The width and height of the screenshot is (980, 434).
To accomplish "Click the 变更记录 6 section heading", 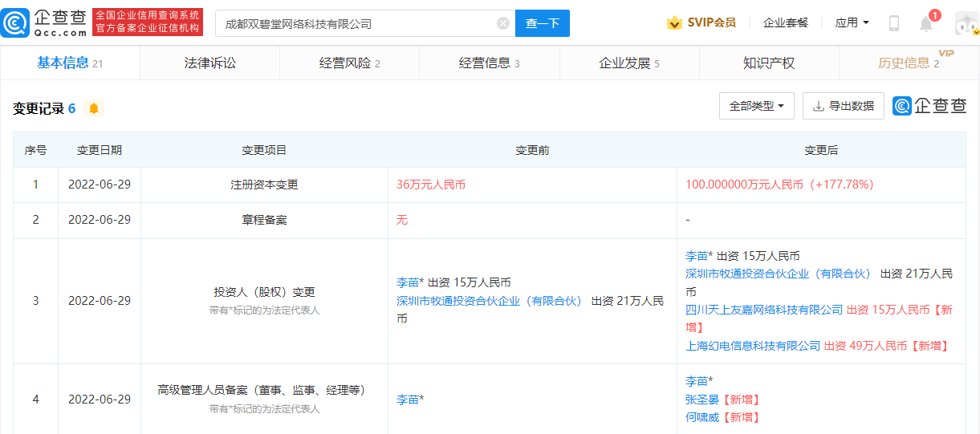I will pyautogui.click(x=44, y=108).
